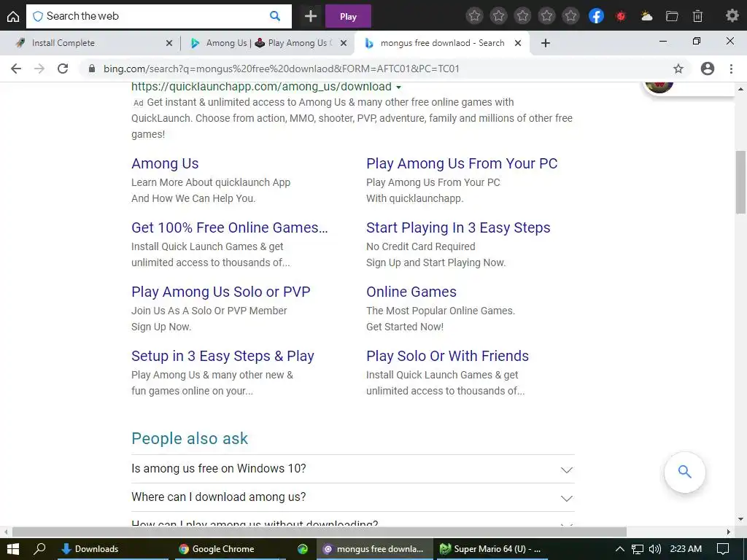
Task: Bookmark this page with the star icon
Action: tap(678, 69)
